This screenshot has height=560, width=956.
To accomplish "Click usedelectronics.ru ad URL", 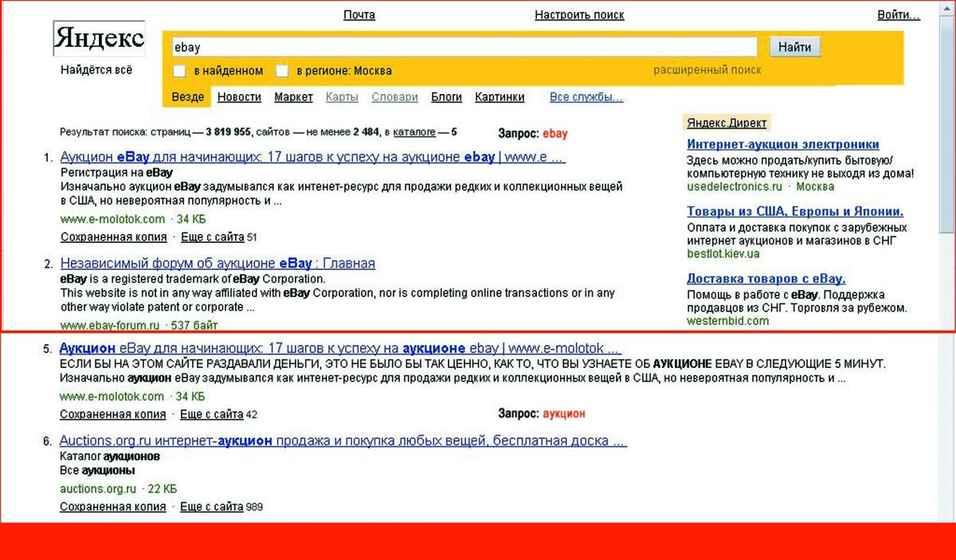I will 735,186.
